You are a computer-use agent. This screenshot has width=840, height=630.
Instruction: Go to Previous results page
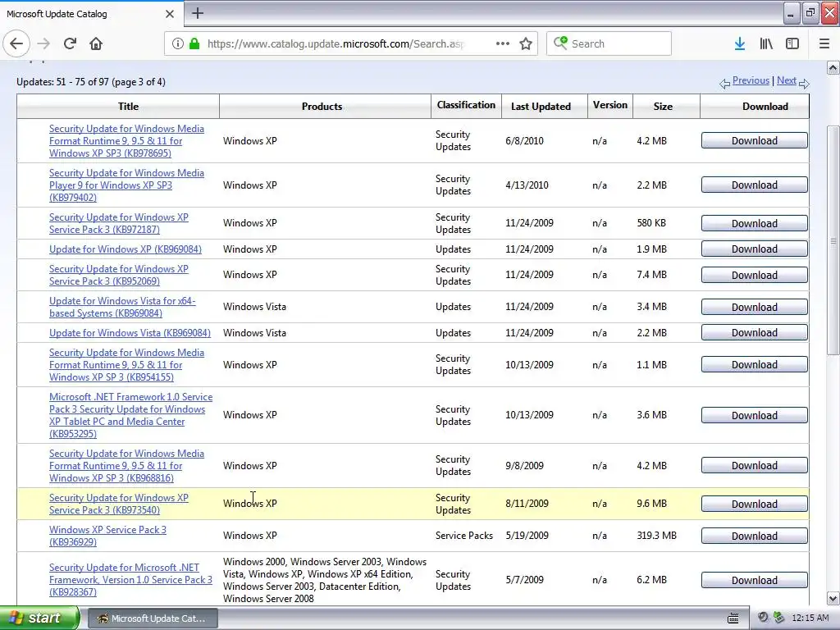pos(751,80)
